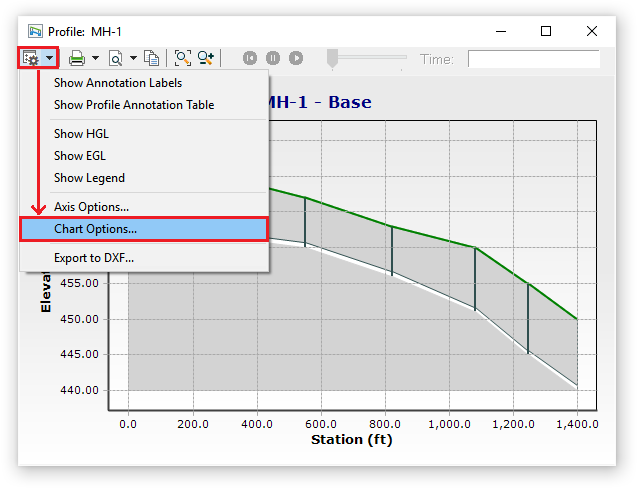Click the Zoom Extents icon
This screenshot has width=639, height=488.
tap(183, 59)
